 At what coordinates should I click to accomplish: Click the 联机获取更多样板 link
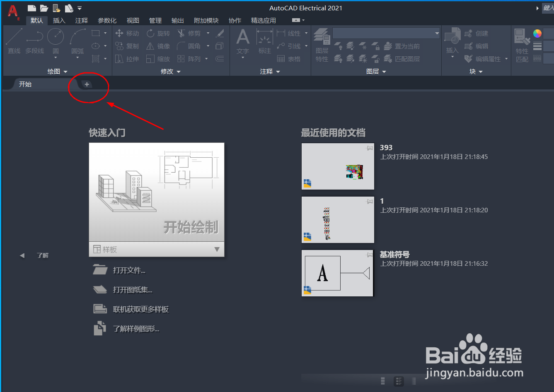(x=141, y=309)
